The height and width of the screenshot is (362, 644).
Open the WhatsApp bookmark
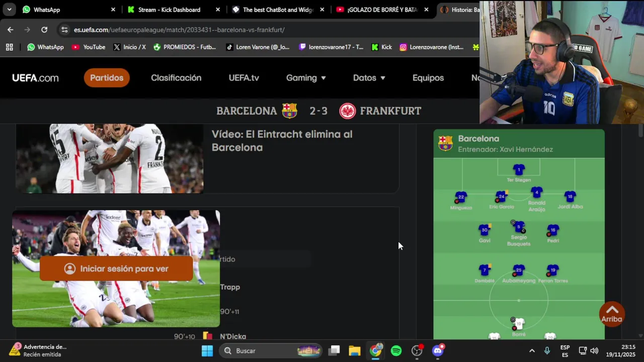pos(45,47)
